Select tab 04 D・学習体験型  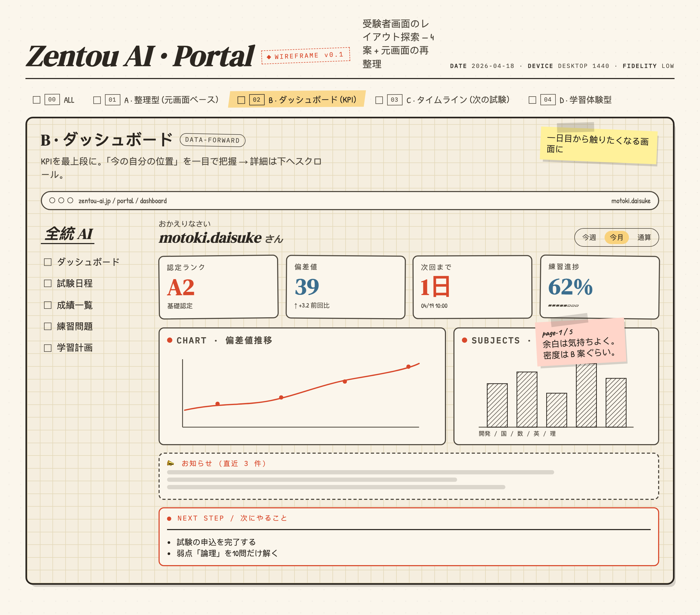pyautogui.click(x=570, y=100)
